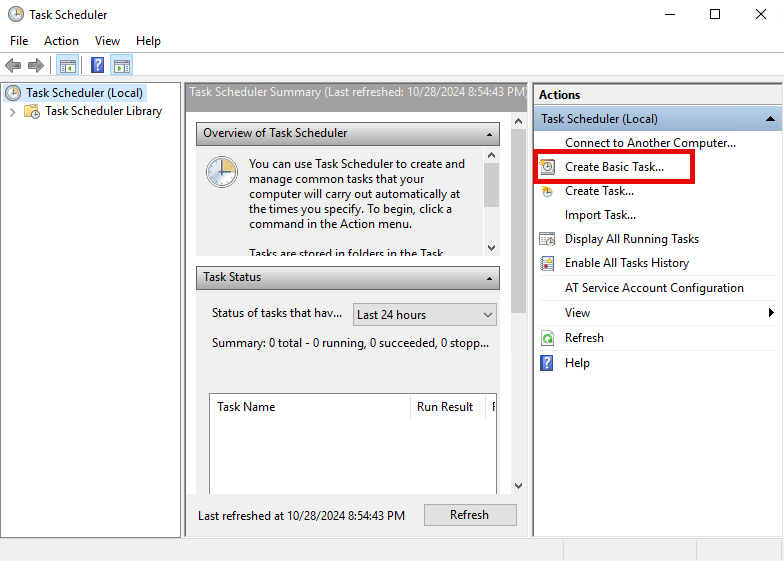
Task: Click the blue Help icon in the toolbar
Action: coord(97,66)
